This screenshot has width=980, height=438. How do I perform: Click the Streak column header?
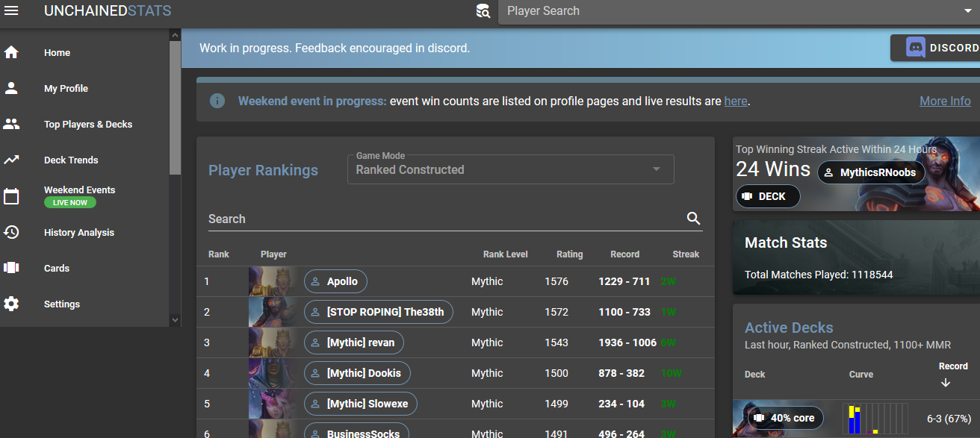point(686,254)
